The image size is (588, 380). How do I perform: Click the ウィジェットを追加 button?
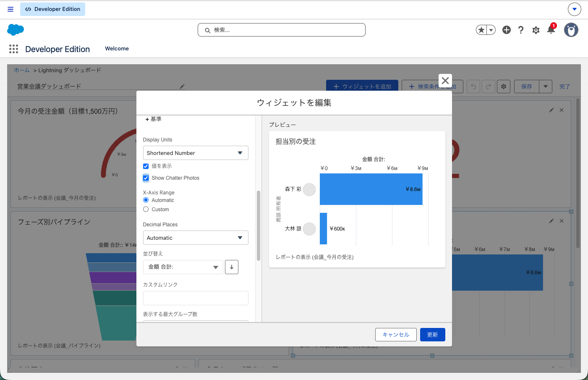click(362, 86)
